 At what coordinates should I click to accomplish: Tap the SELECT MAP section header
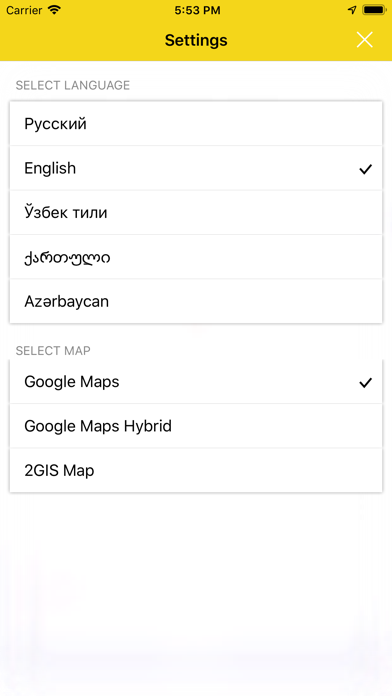click(53, 351)
